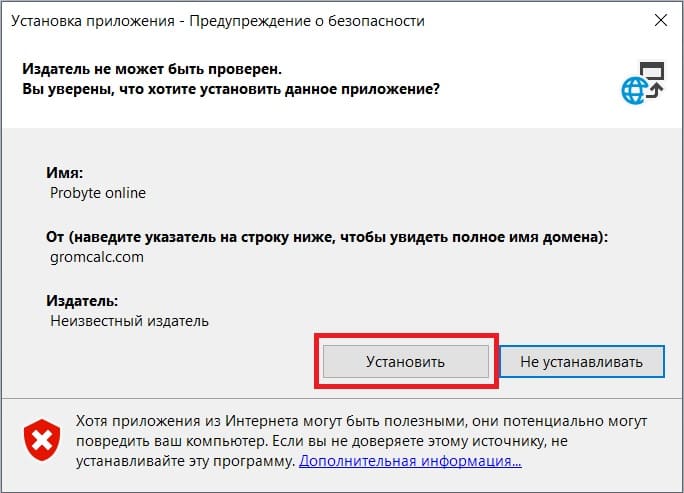Click the globe network install icon
Screen dimensions: 684x493
pos(635,91)
